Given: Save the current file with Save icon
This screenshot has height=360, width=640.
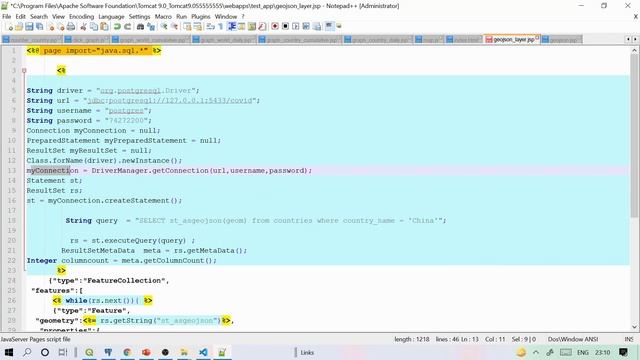Looking at the screenshot, I should [29, 27].
